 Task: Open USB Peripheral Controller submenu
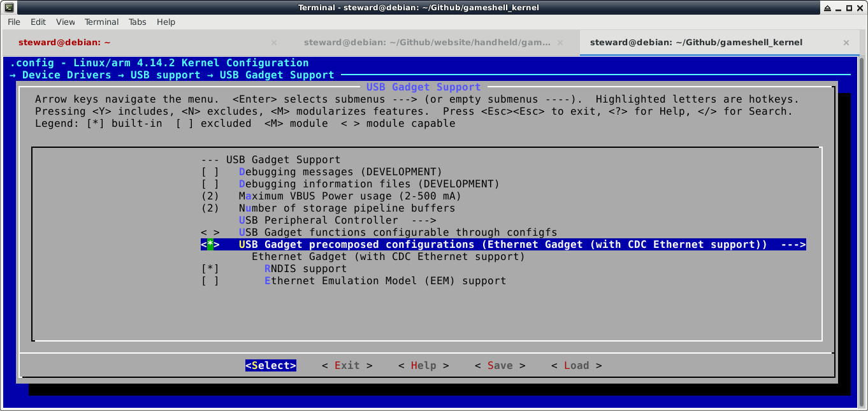pyautogui.click(x=337, y=220)
